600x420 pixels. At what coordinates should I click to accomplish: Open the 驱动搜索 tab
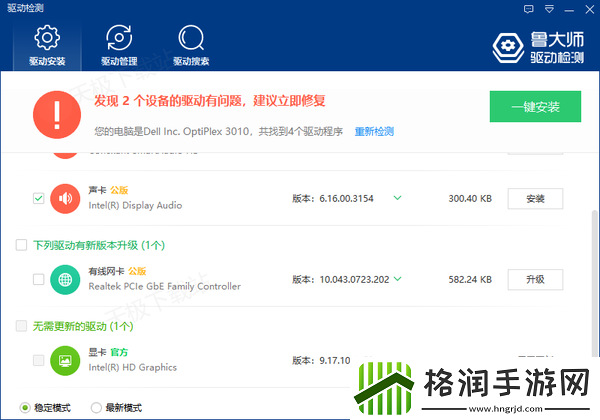191,46
